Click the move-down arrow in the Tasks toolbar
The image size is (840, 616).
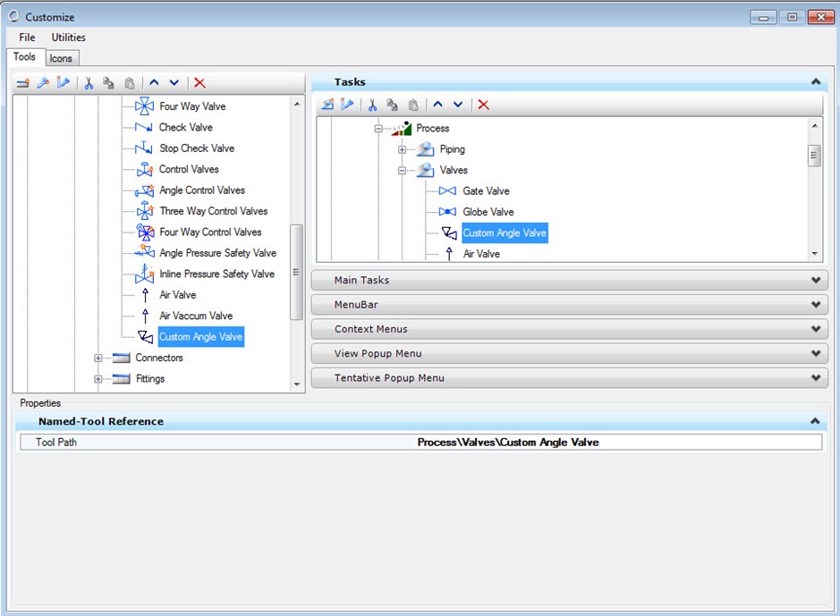tap(457, 105)
